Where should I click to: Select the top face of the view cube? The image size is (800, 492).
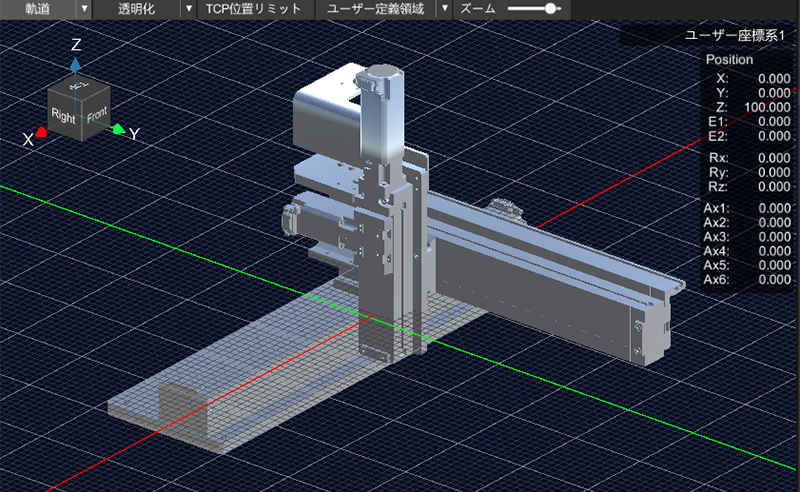click(x=80, y=87)
